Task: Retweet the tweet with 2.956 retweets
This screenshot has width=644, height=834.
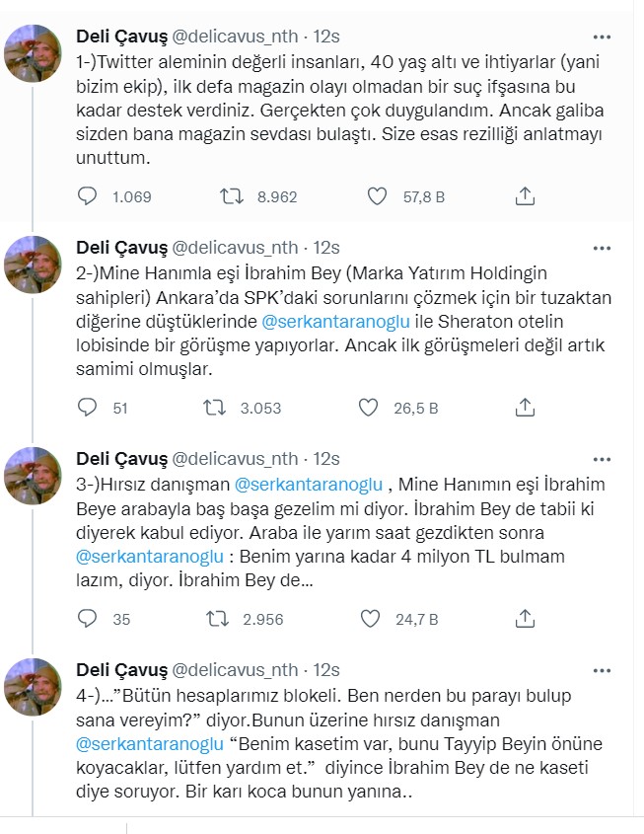Action: (x=212, y=619)
